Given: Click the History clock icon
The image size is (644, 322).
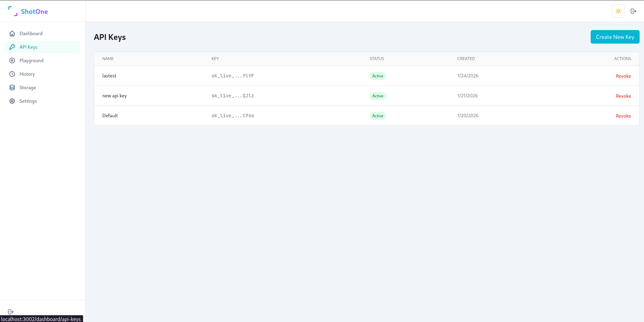Looking at the screenshot, I should (12, 74).
